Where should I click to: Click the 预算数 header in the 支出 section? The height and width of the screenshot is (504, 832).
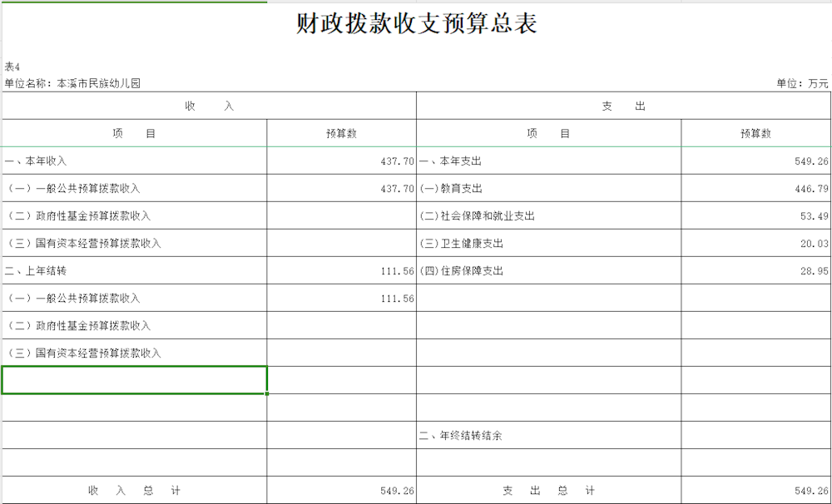(755, 133)
